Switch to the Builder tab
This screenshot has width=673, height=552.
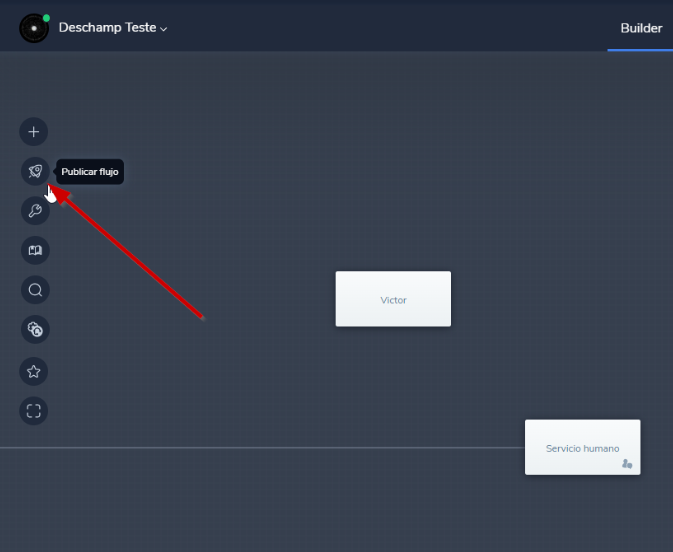coord(641,28)
